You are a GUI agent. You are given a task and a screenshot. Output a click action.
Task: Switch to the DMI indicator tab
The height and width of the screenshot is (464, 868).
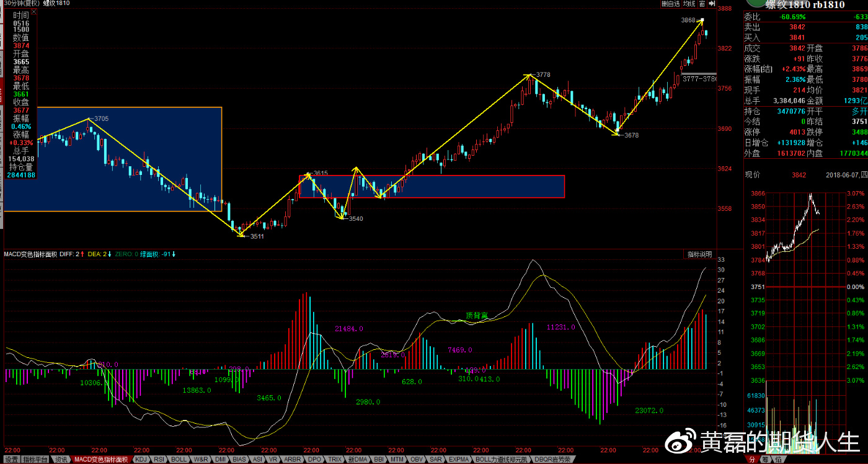click(x=220, y=460)
